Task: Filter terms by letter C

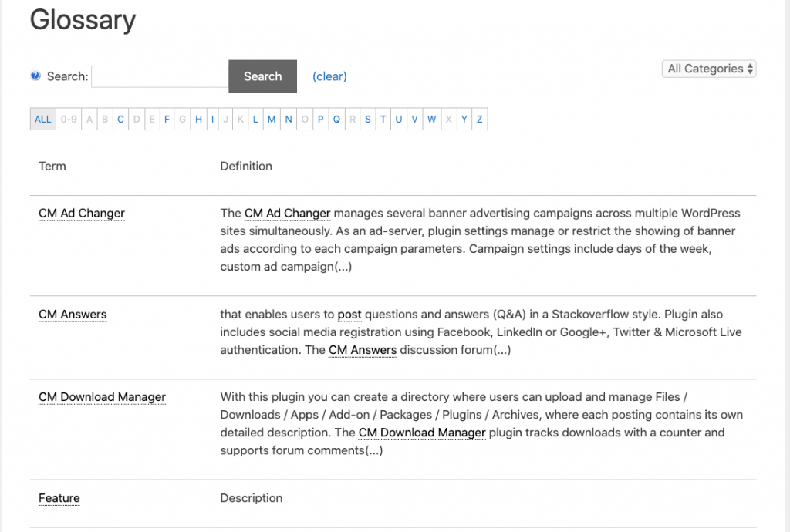Action: tap(120, 119)
